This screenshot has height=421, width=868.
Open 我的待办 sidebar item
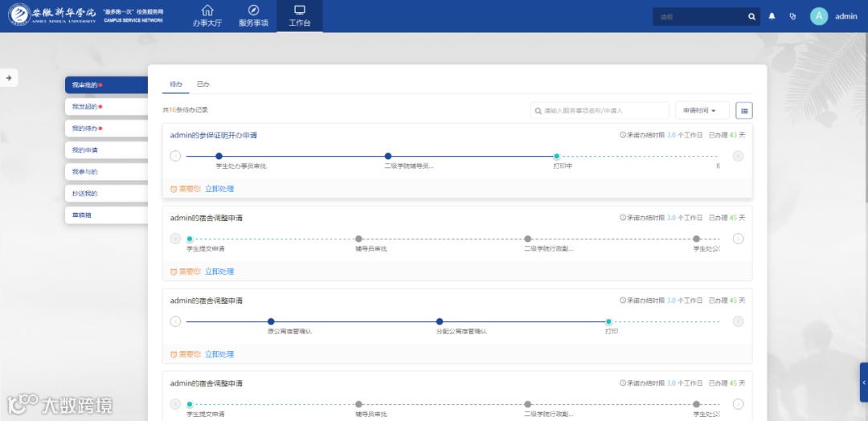tap(106, 129)
